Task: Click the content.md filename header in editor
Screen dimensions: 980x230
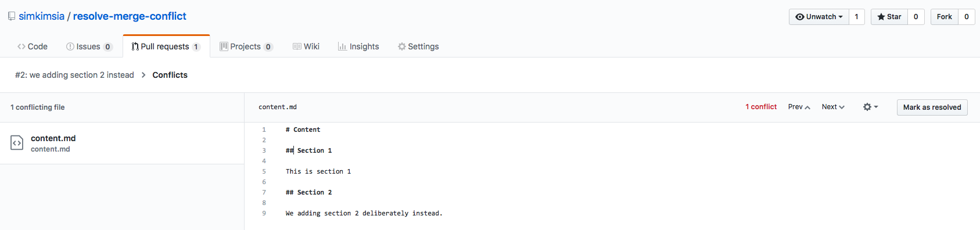Action: [278, 107]
